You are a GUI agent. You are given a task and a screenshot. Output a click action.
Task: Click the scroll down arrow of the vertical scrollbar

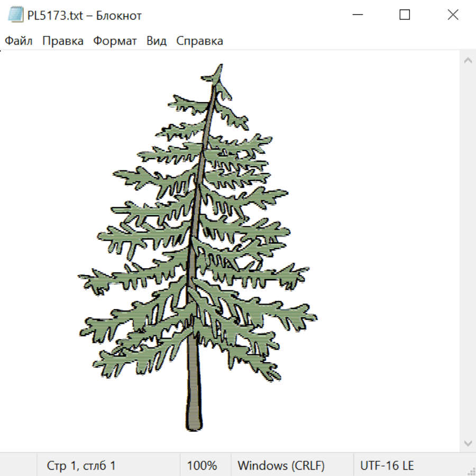point(468,443)
